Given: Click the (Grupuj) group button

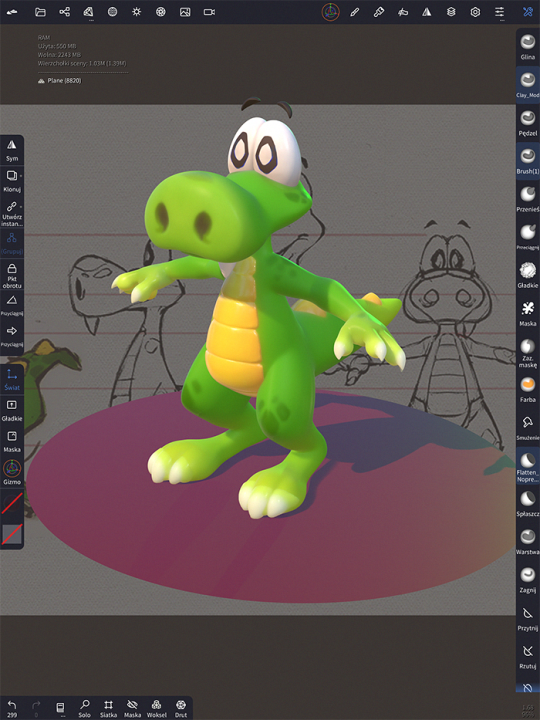Looking at the screenshot, I should tap(12, 243).
